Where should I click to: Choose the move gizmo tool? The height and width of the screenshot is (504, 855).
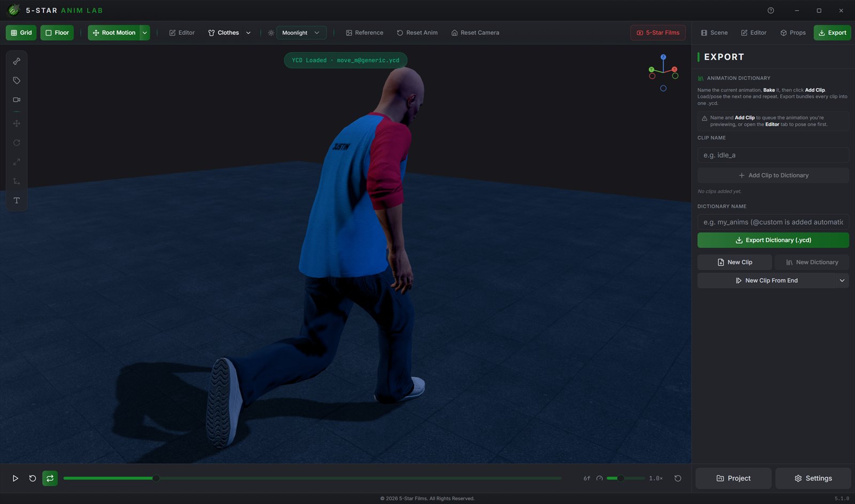[17, 123]
